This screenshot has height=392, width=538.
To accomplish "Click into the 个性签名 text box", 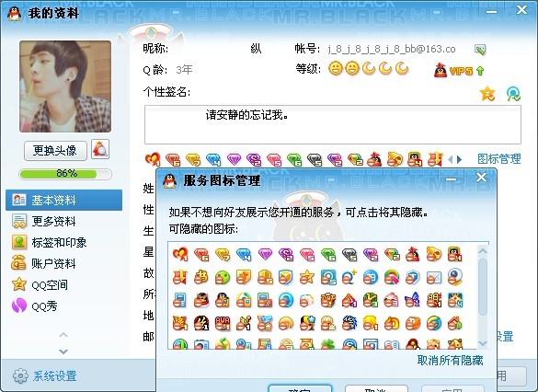I will click(333, 124).
